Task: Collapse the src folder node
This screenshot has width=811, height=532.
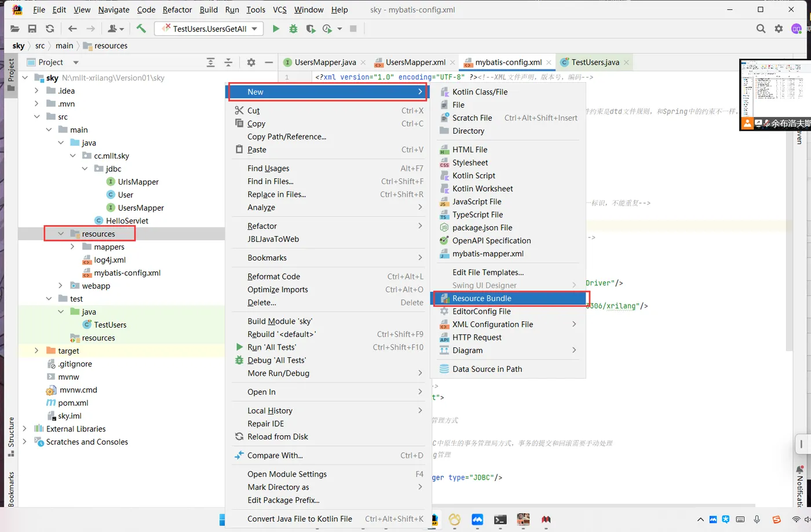Action: [36, 116]
